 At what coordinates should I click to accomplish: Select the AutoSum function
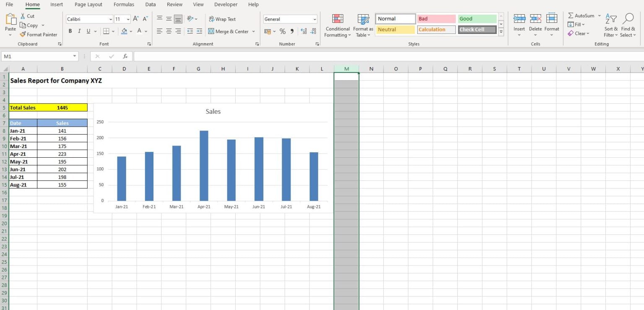click(583, 15)
